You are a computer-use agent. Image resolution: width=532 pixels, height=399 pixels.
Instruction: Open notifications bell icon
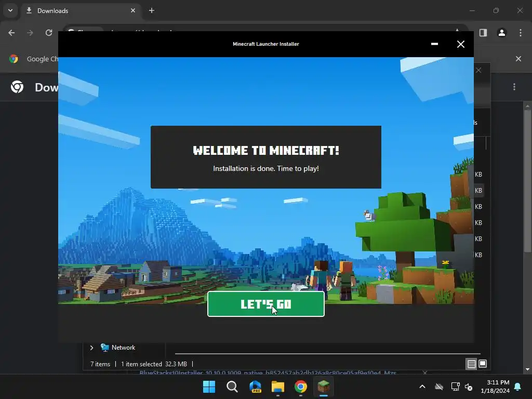point(518,387)
